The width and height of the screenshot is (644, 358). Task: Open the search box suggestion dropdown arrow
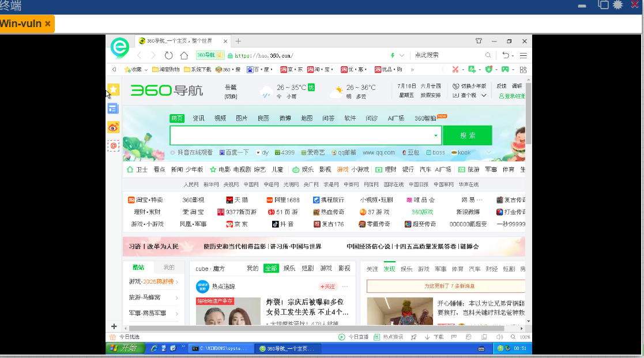(436, 135)
